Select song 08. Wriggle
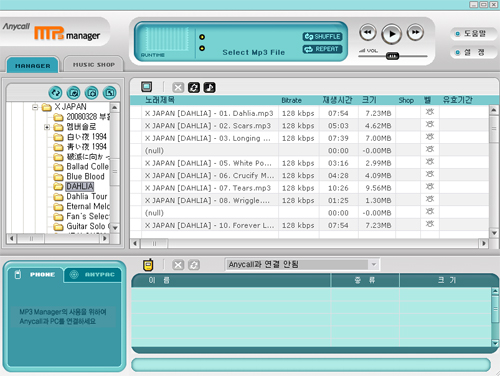 coord(207,200)
